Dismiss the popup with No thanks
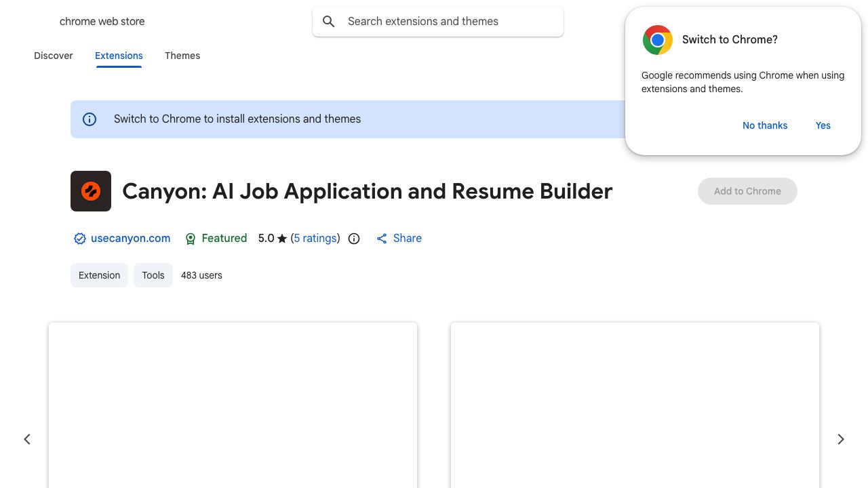The image size is (868, 488). point(765,125)
